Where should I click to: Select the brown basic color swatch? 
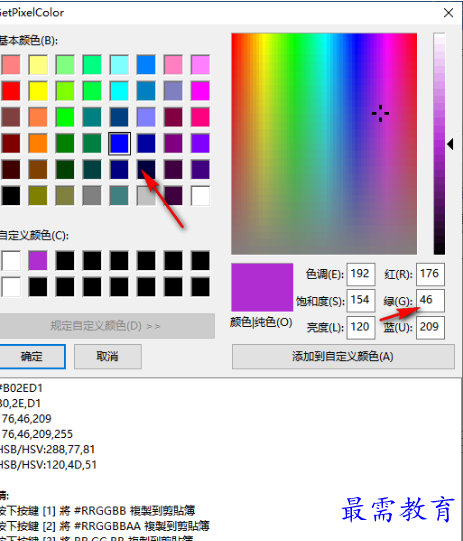[x=38, y=169]
